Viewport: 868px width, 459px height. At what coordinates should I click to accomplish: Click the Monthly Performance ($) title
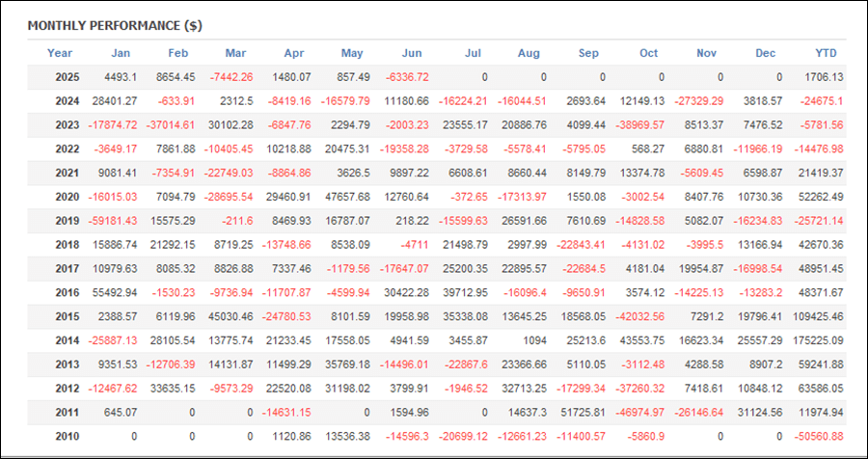click(x=115, y=26)
